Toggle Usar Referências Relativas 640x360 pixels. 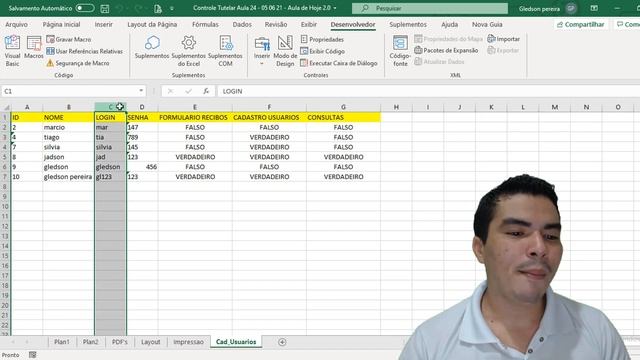click(x=84, y=51)
